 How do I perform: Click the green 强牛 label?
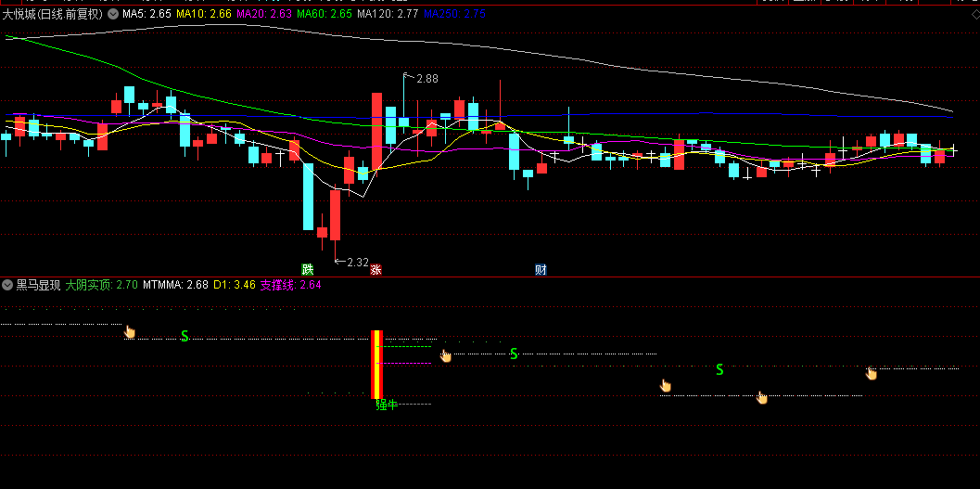(387, 405)
